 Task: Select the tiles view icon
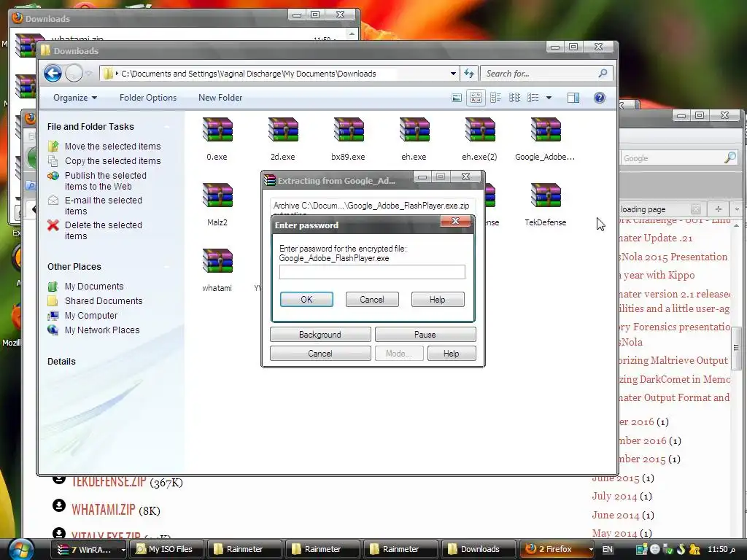pyautogui.click(x=495, y=98)
